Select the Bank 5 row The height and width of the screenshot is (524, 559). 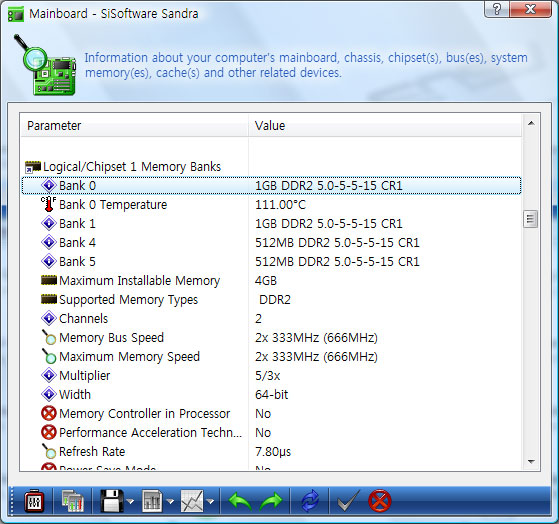271,262
